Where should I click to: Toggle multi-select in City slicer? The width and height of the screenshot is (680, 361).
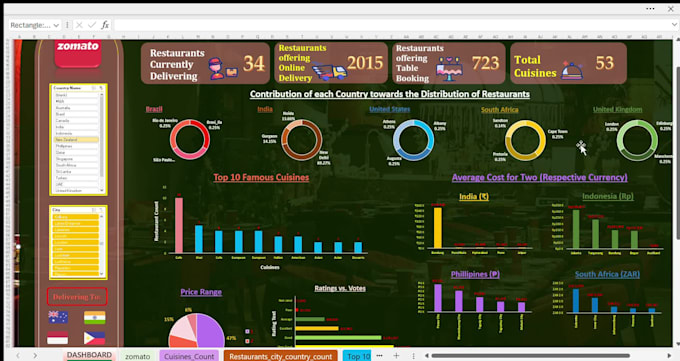[x=94, y=210]
